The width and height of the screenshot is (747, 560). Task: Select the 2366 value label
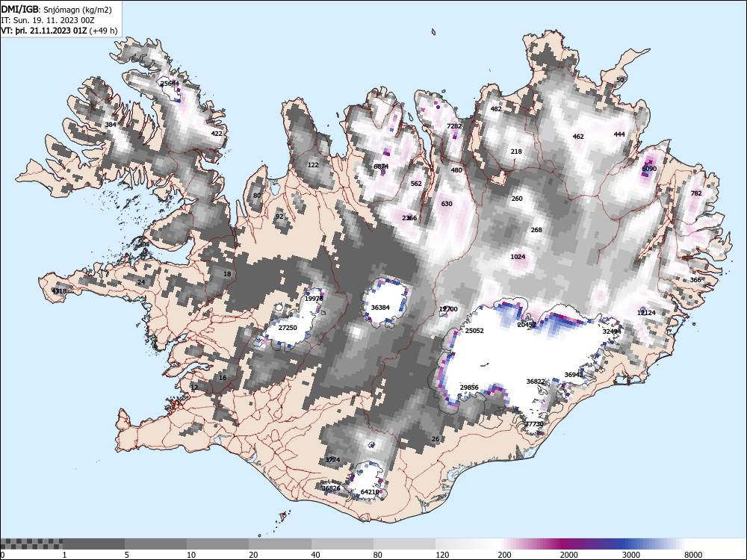click(409, 217)
